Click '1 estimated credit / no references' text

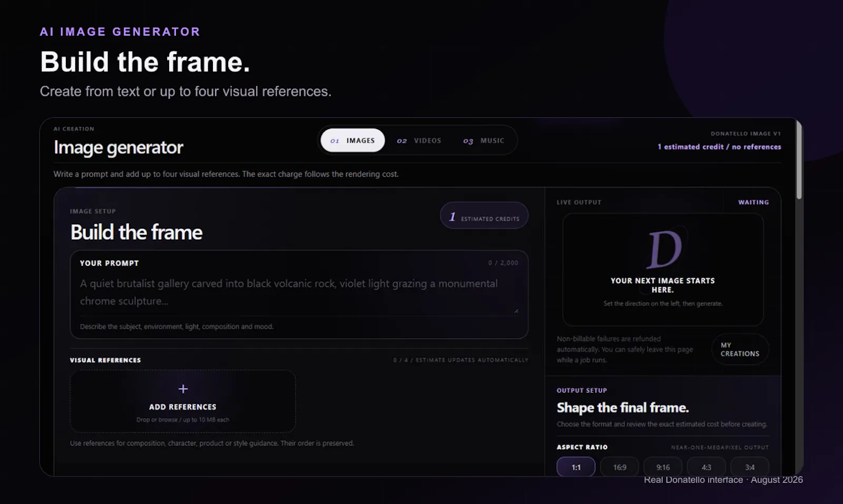[719, 147]
